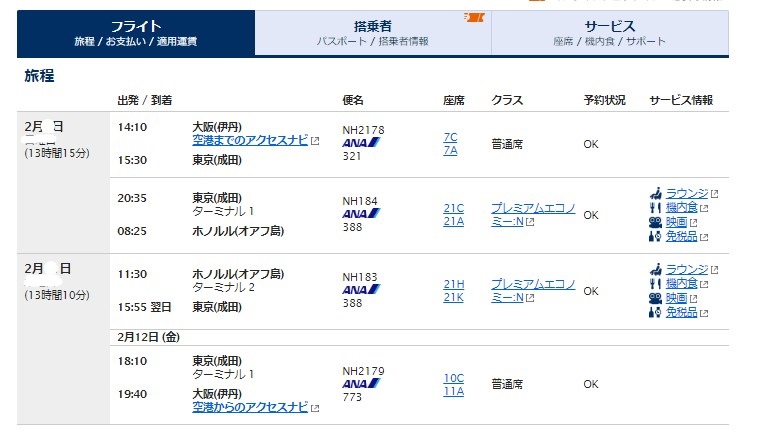This screenshot has height=434, width=759.
Task: Open seat 21C link for NH184
Action: 454,208
